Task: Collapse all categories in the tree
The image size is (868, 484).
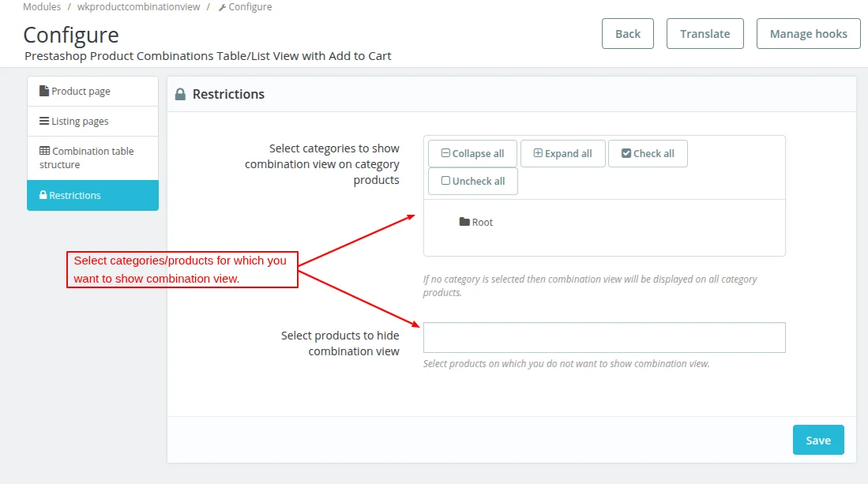Action: click(x=472, y=153)
